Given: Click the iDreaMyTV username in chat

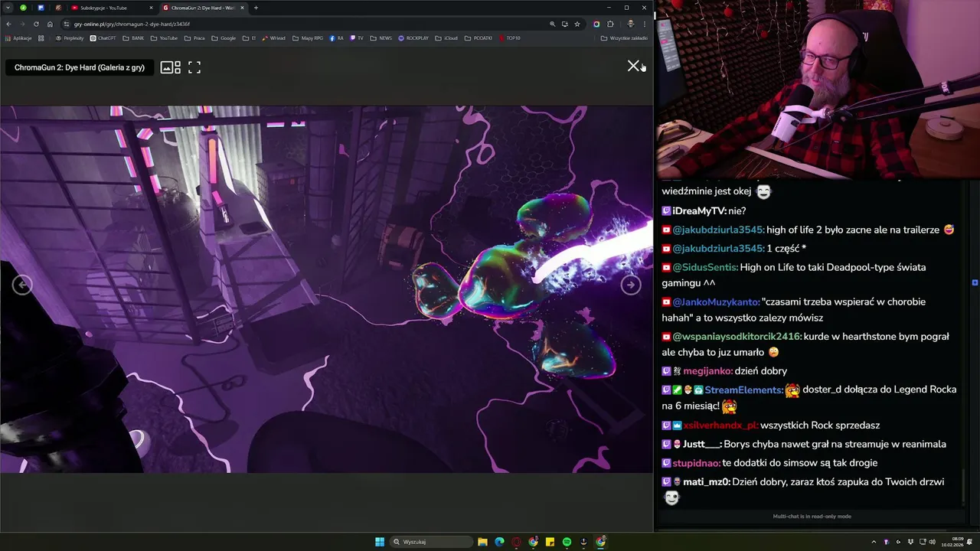Looking at the screenshot, I should [x=699, y=210].
